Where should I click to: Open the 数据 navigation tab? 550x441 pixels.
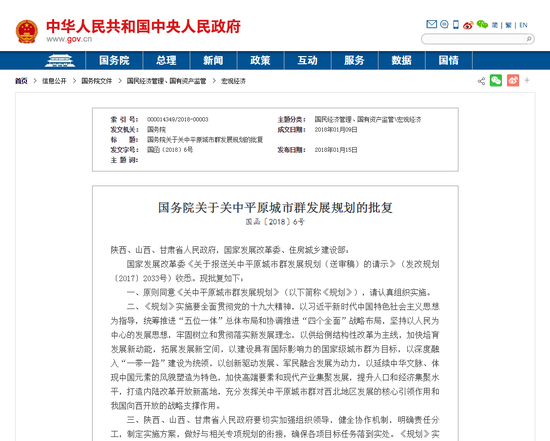click(402, 60)
